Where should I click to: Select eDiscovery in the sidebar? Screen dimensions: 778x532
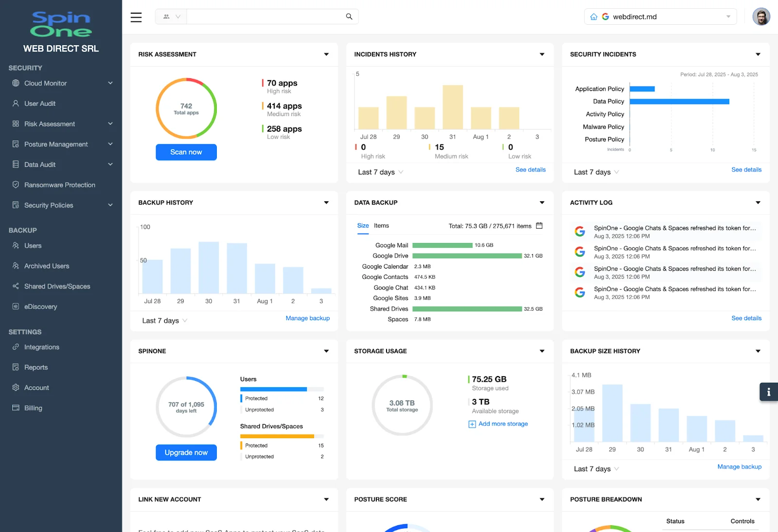click(x=41, y=307)
